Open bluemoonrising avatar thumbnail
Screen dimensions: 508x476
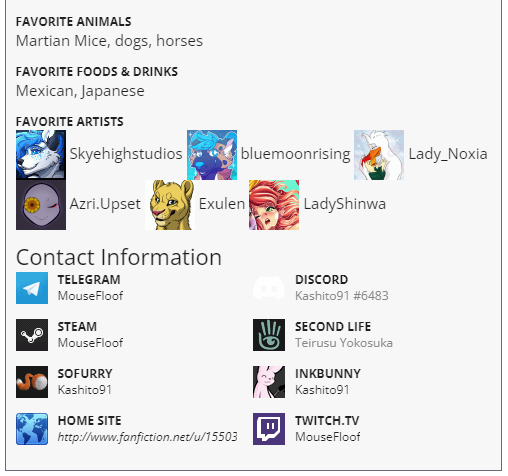pos(212,155)
